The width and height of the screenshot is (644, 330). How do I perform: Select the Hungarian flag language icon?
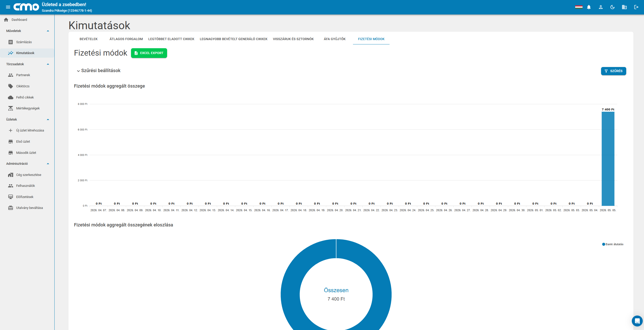click(579, 7)
